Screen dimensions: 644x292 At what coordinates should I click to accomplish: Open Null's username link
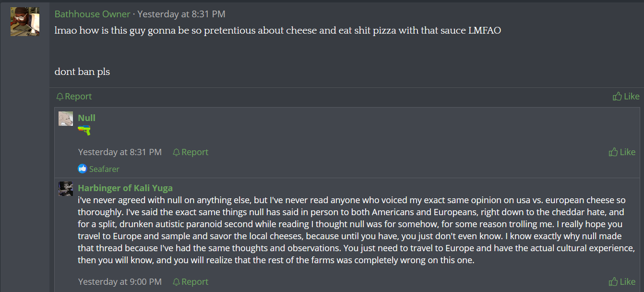pos(87,118)
